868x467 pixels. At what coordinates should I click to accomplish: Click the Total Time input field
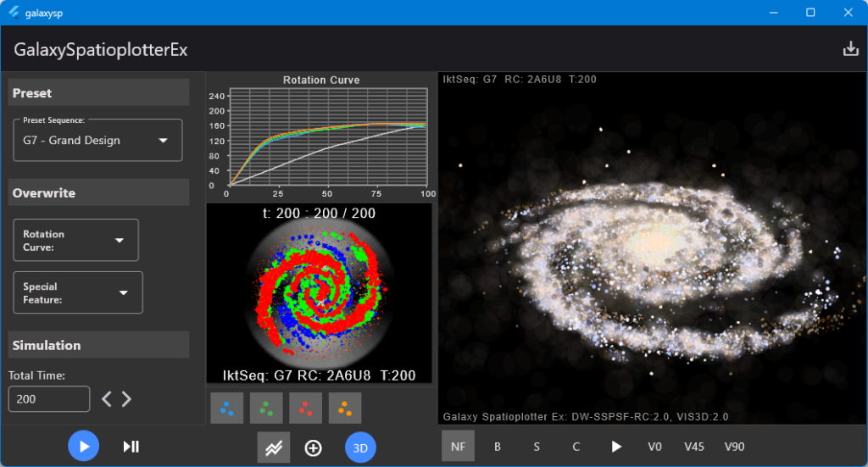[x=49, y=399]
